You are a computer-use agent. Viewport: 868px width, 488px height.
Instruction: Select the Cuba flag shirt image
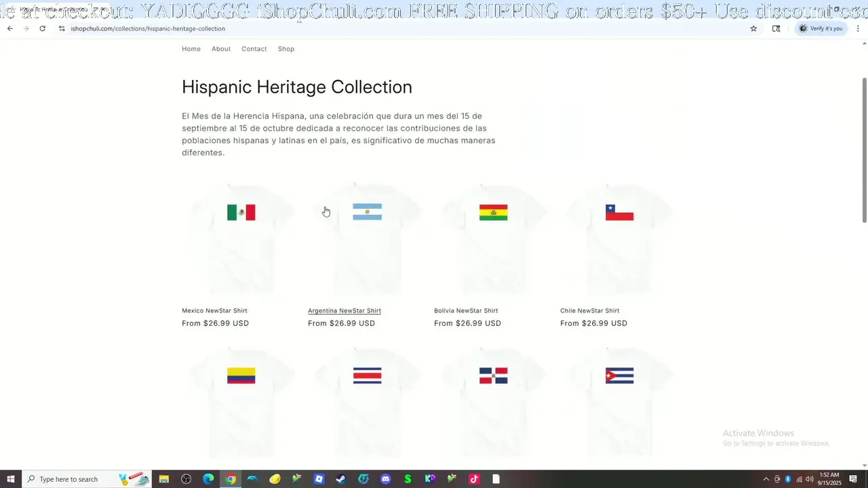click(619, 403)
